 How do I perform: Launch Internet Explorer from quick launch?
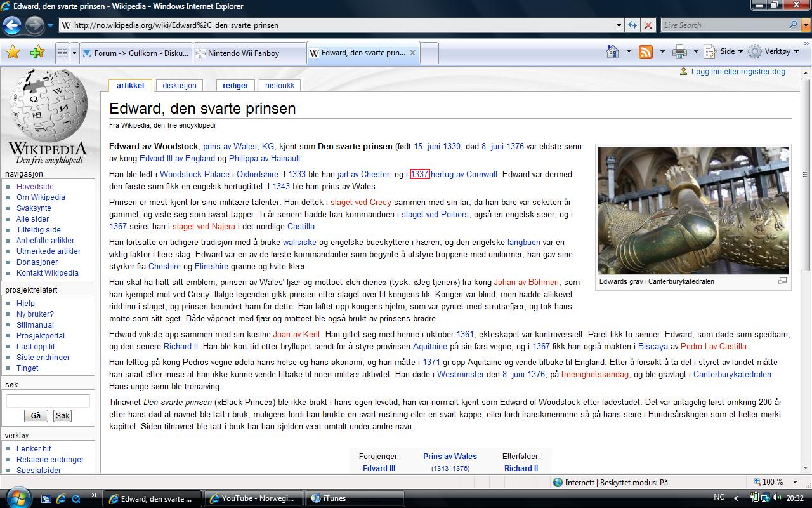62,498
